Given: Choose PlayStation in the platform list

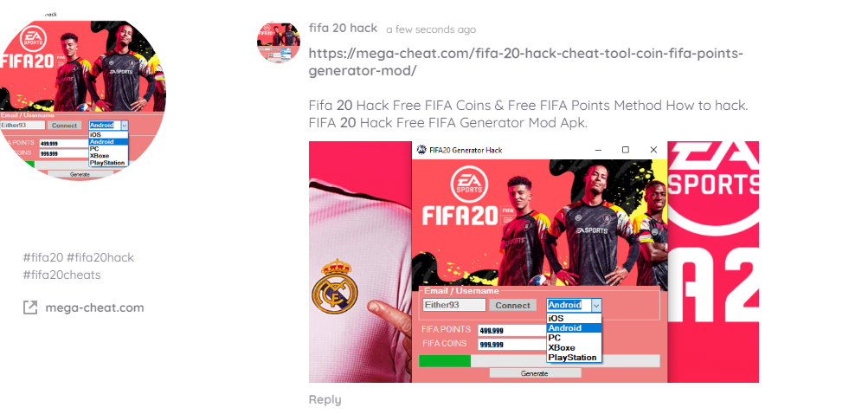Looking at the screenshot, I should [x=574, y=358].
